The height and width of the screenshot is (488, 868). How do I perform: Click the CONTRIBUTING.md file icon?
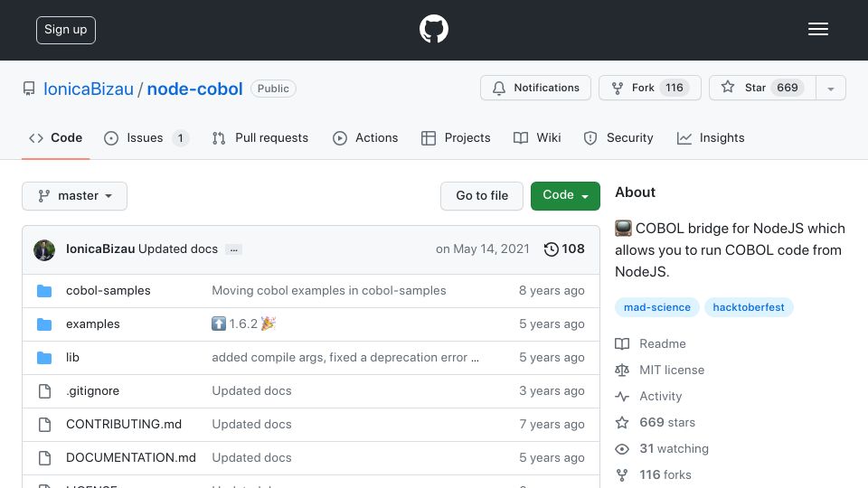44,425
